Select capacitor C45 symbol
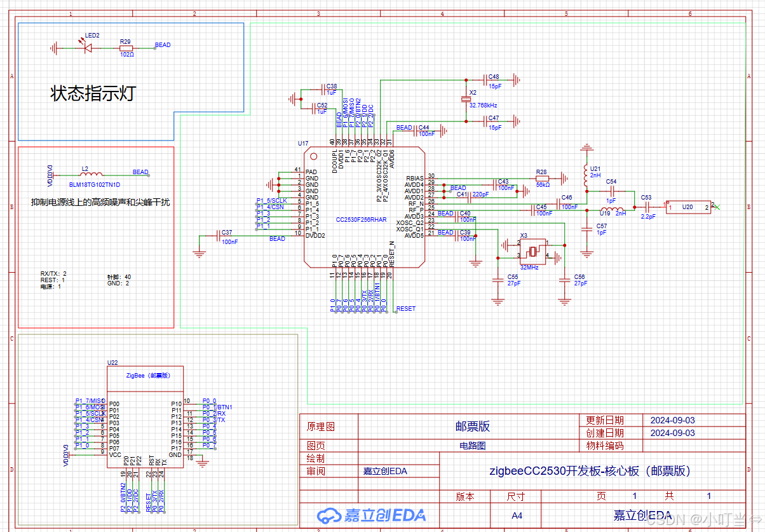 [x=534, y=210]
